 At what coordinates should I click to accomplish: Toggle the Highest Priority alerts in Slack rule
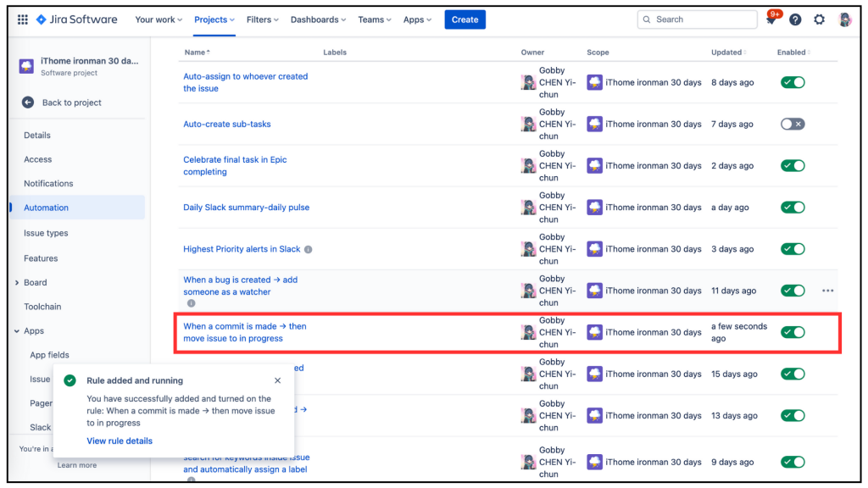793,249
